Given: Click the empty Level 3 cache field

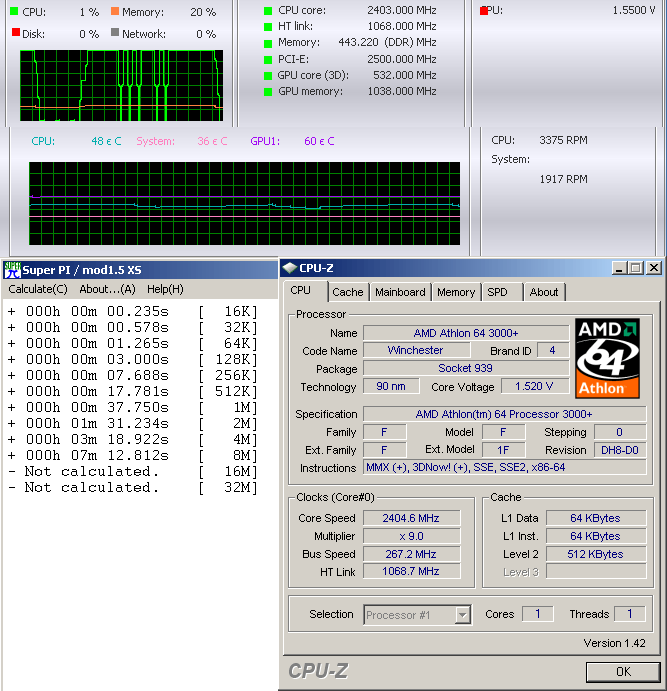Looking at the screenshot, I should 596,572.
